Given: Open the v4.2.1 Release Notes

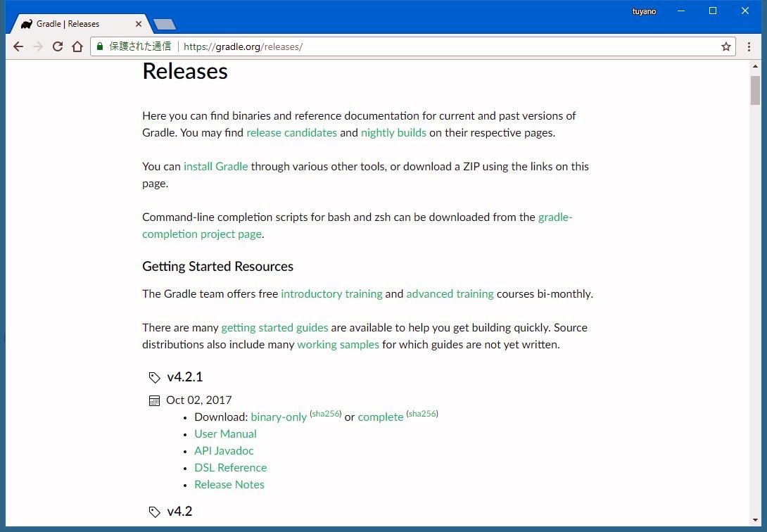Looking at the screenshot, I should pos(229,484).
